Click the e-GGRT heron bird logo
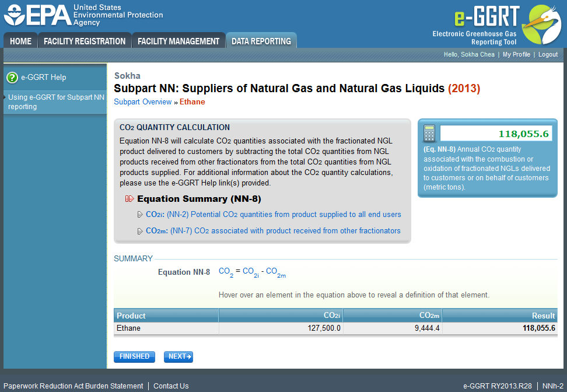 point(541,24)
